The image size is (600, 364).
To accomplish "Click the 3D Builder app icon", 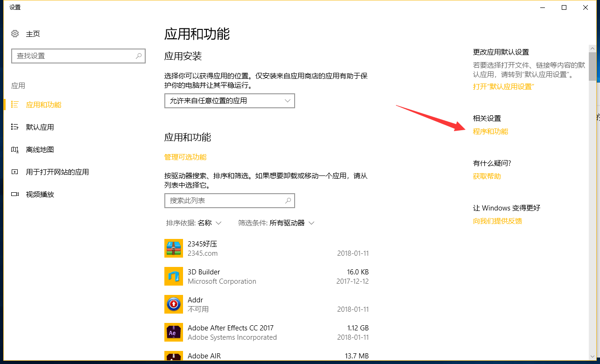I will coord(174,276).
